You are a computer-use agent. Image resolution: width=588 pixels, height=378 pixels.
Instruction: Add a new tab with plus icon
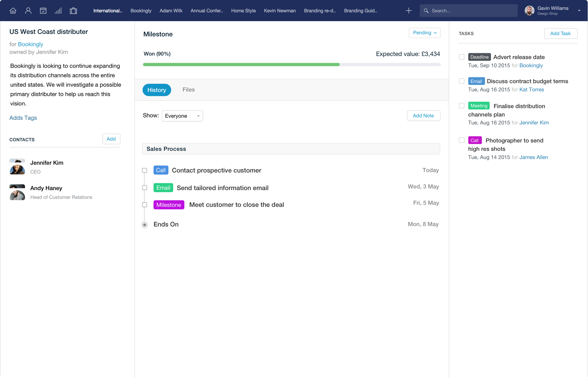coord(409,11)
